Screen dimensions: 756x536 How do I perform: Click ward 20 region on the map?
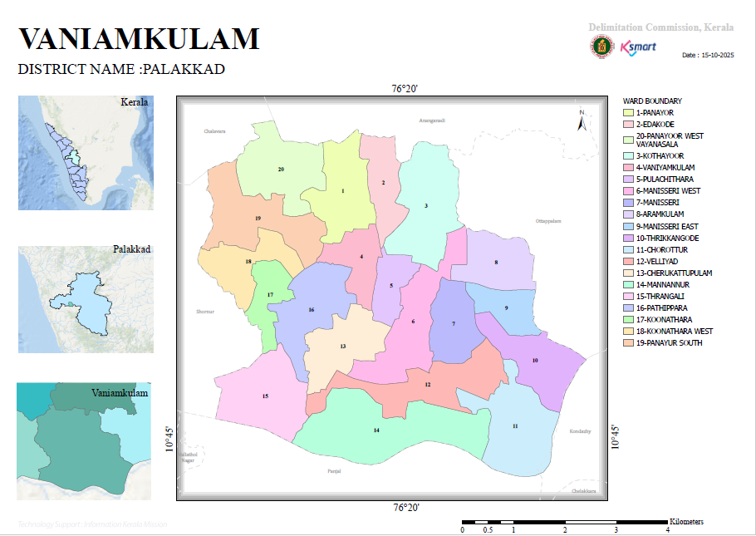(x=281, y=170)
